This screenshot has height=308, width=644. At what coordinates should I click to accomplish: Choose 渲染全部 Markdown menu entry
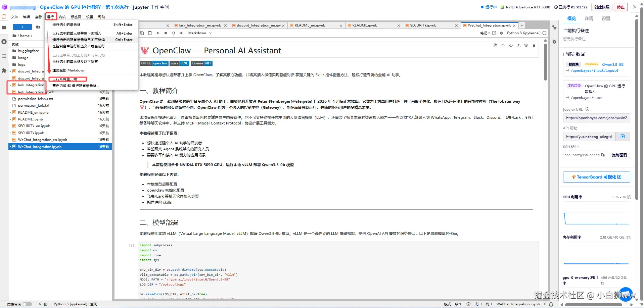click(92, 70)
